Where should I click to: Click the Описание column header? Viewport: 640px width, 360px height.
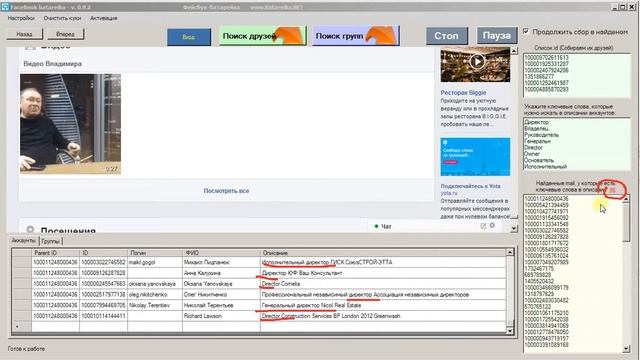pos(383,253)
